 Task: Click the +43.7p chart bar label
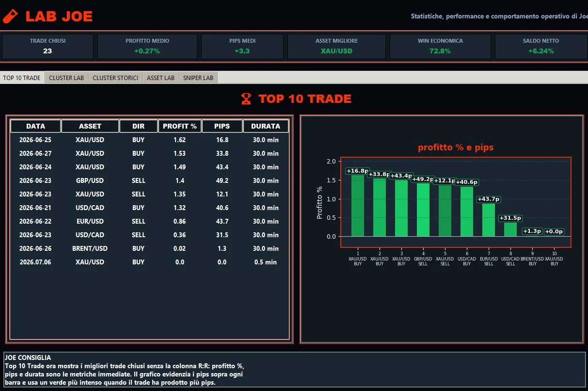[489, 199]
